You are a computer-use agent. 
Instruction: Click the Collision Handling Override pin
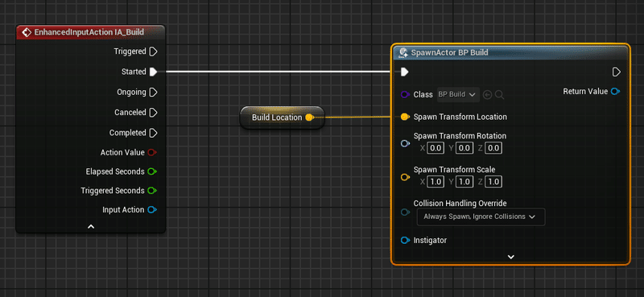[405, 212]
